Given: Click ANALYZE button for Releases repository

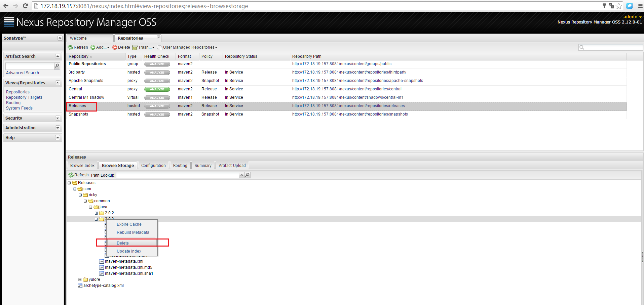Looking at the screenshot, I should 157,106.
